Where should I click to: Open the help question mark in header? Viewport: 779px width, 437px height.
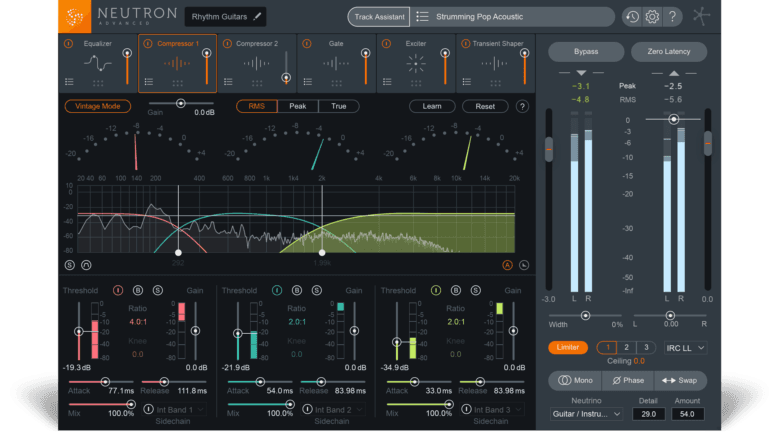[x=672, y=17]
